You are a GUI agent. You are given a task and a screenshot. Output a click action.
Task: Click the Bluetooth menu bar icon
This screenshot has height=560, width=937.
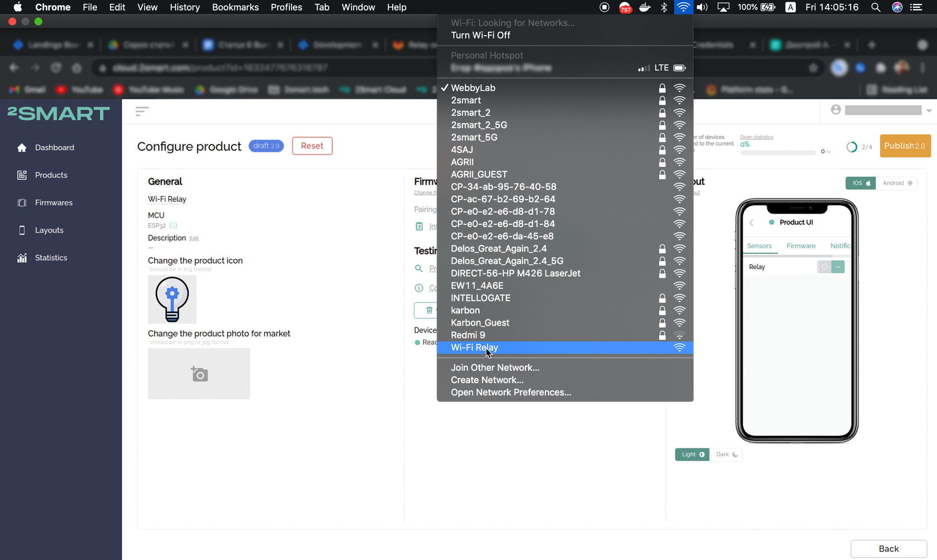[x=664, y=7]
